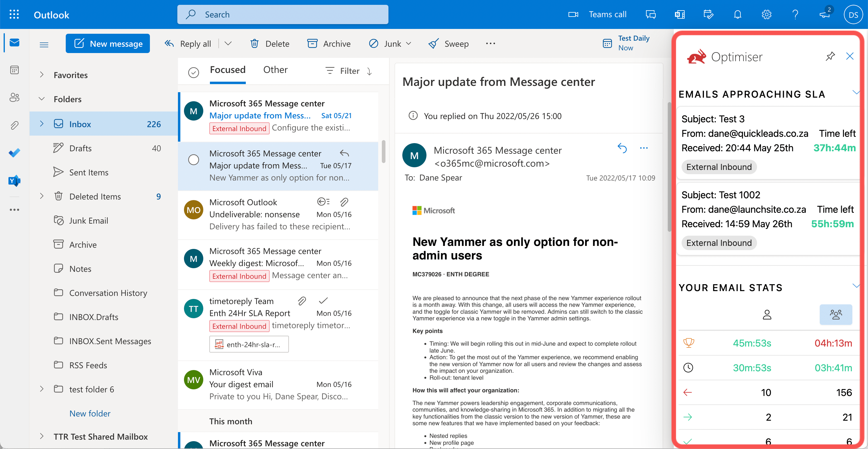The width and height of the screenshot is (868, 449).
Task: Switch to Mail in left rail
Action: point(14,42)
